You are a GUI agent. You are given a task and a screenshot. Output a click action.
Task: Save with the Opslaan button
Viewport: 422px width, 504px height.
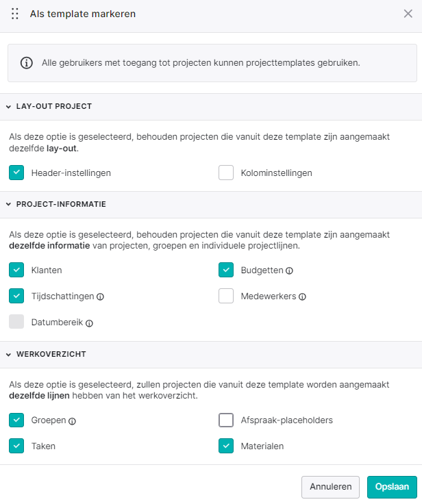392,487
